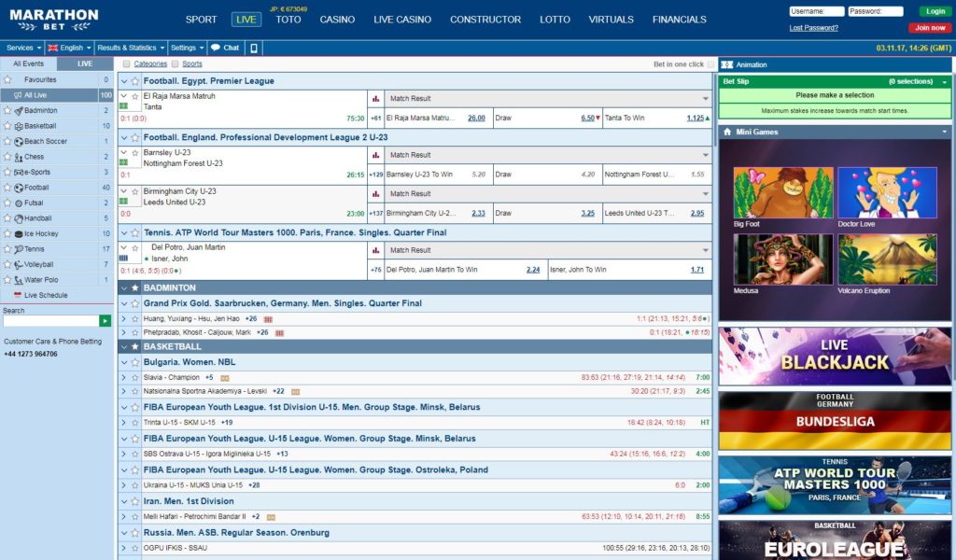Enable the Bet in one click checkbox
Viewport: 956px width, 560px height.
(x=710, y=64)
